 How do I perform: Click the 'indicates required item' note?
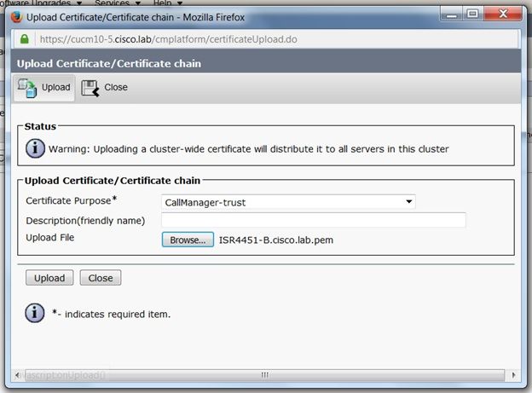[112, 314]
